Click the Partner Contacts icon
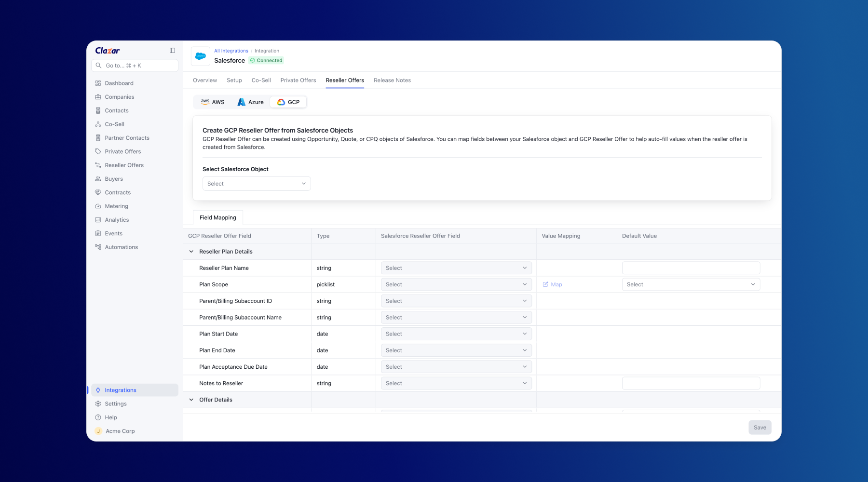The height and width of the screenshot is (482, 868). [98, 138]
